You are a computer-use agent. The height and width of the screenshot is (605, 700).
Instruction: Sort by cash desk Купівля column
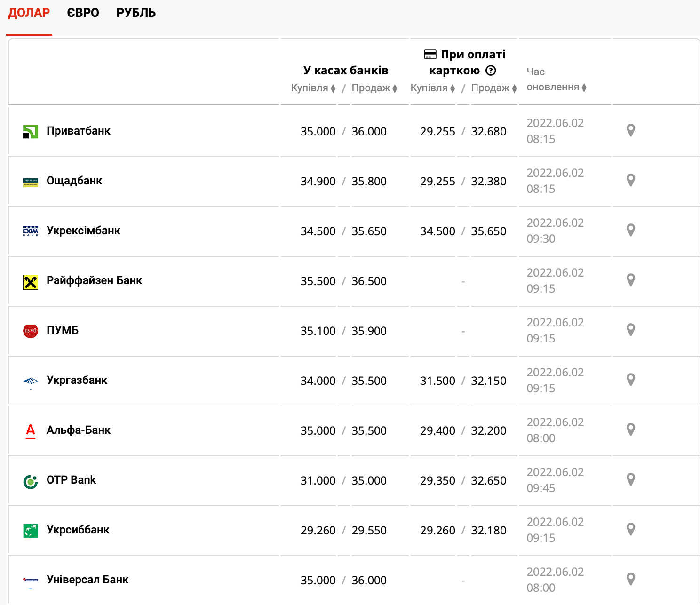coord(313,88)
